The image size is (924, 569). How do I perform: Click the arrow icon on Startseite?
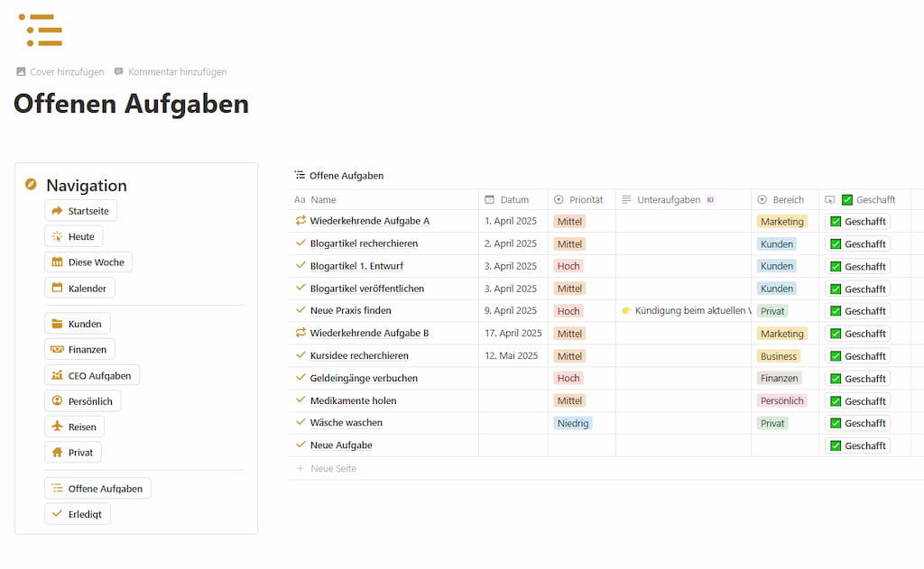57,210
